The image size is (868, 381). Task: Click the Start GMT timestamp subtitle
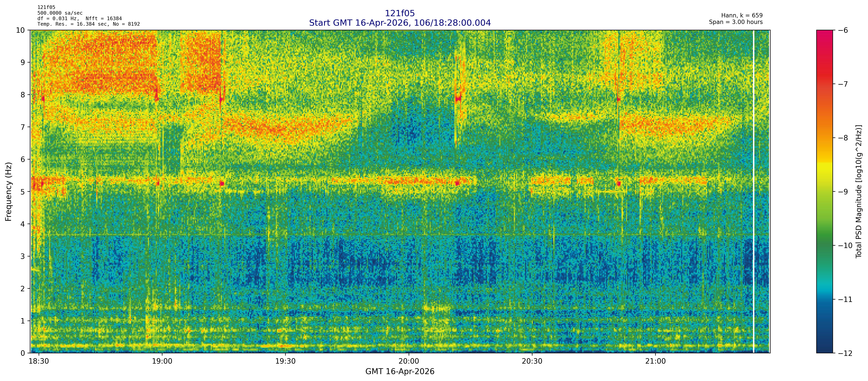pyautogui.click(x=400, y=23)
